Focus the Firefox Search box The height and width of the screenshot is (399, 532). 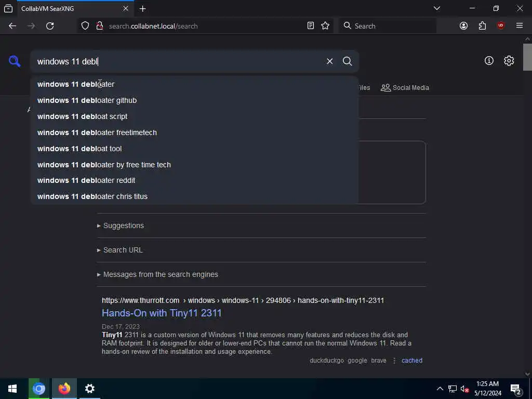[388, 26]
